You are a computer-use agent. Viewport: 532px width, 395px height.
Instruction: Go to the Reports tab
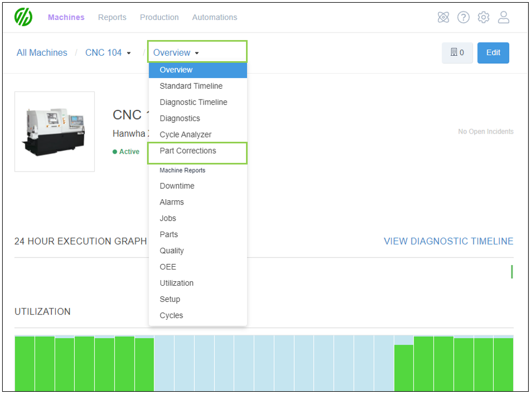[x=112, y=17]
